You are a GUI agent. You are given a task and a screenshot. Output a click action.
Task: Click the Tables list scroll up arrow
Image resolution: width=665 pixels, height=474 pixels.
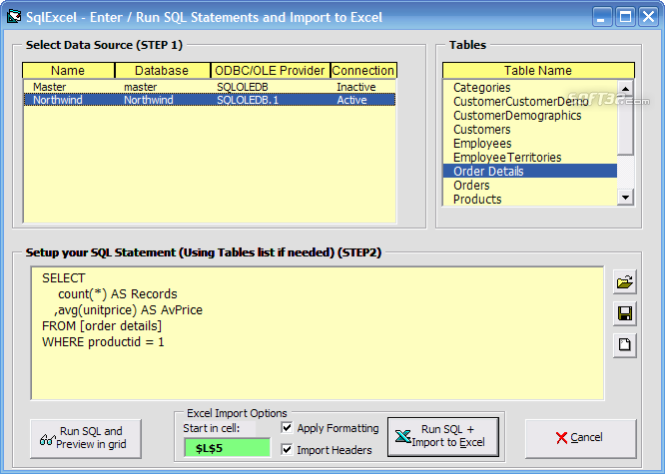[x=625, y=88]
